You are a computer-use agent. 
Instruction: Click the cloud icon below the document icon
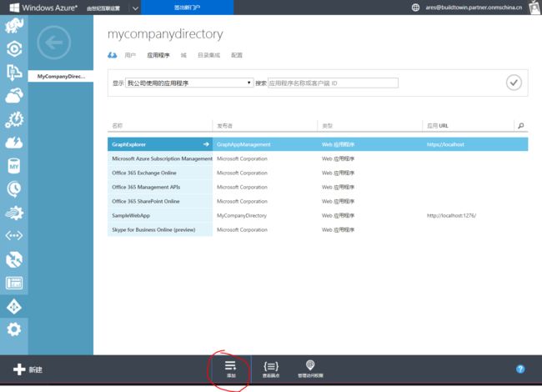click(14, 95)
